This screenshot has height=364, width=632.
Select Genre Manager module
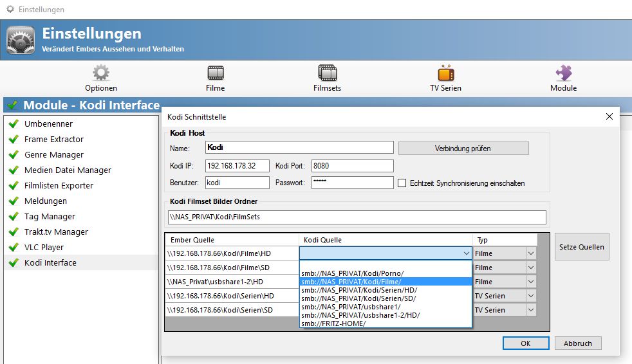(x=82, y=154)
